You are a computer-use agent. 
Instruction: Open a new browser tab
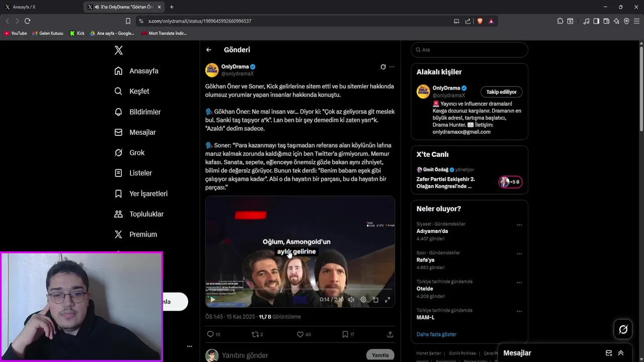pyautogui.click(x=172, y=7)
